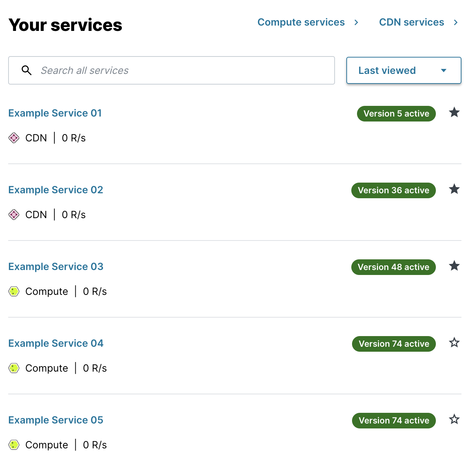476x459 pixels.
Task: Click the Version 36 active badge
Action: click(393, 190)
